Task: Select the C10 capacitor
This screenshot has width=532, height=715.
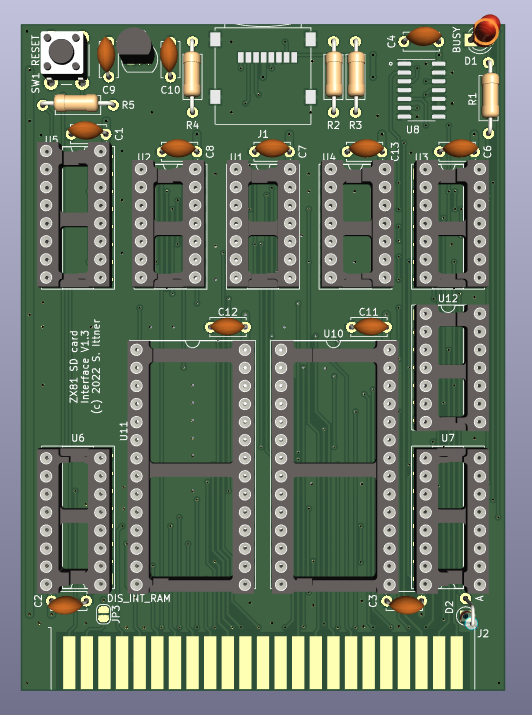Action: [x=169, y=55]
